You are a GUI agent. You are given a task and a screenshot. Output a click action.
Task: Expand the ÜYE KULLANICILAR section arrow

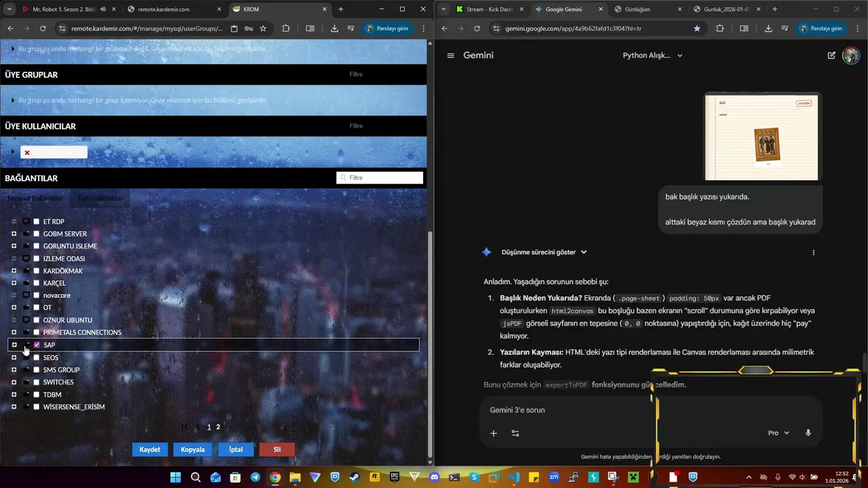tap(12, 152)
